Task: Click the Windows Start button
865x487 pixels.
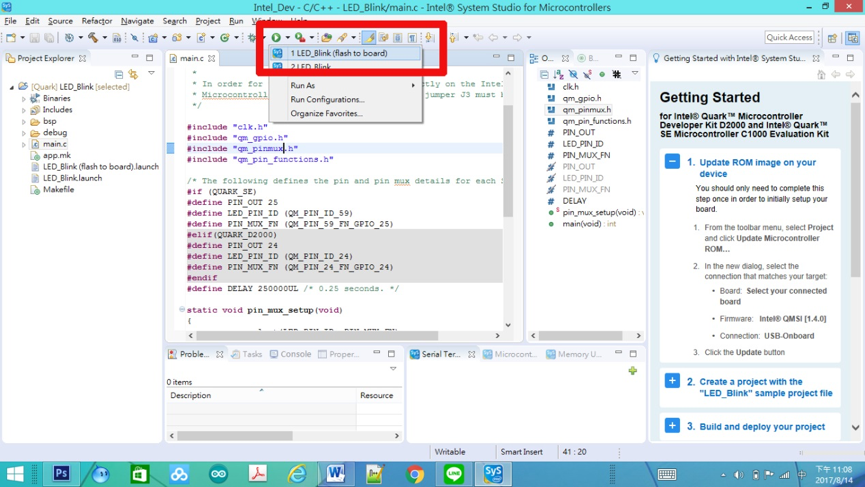Action: (x=15, y=474)
